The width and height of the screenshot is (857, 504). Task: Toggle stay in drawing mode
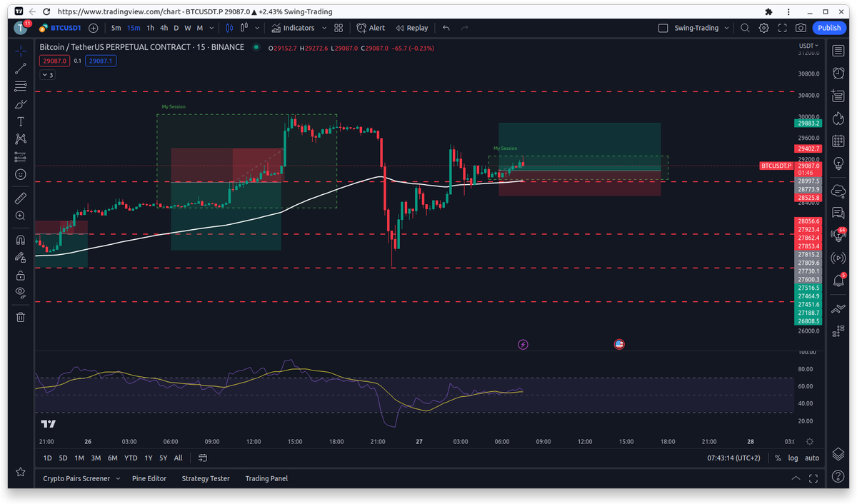[20, 258]
